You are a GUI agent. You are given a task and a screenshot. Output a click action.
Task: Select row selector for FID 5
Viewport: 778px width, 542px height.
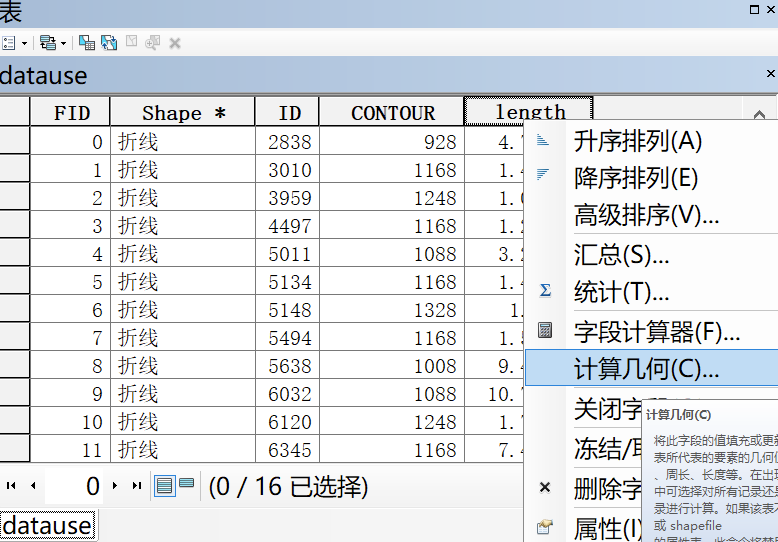(14, 280)
